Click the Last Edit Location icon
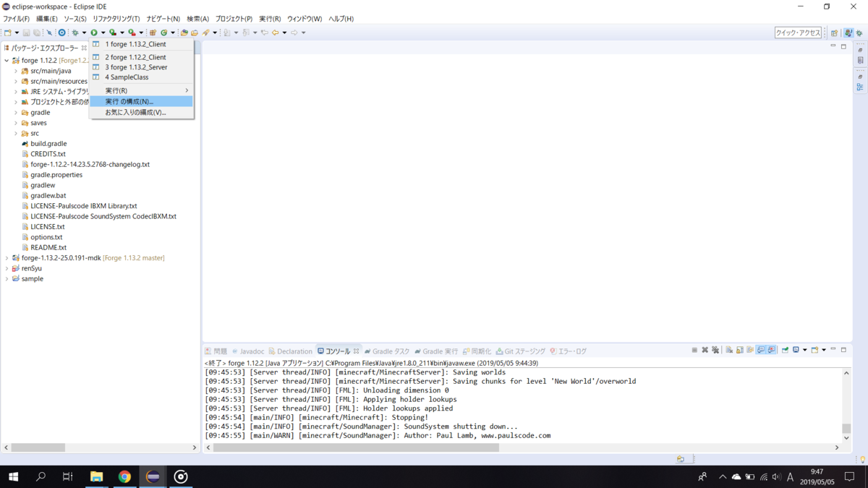The height and width of the screenshot is (488, 868). [264, 33]
